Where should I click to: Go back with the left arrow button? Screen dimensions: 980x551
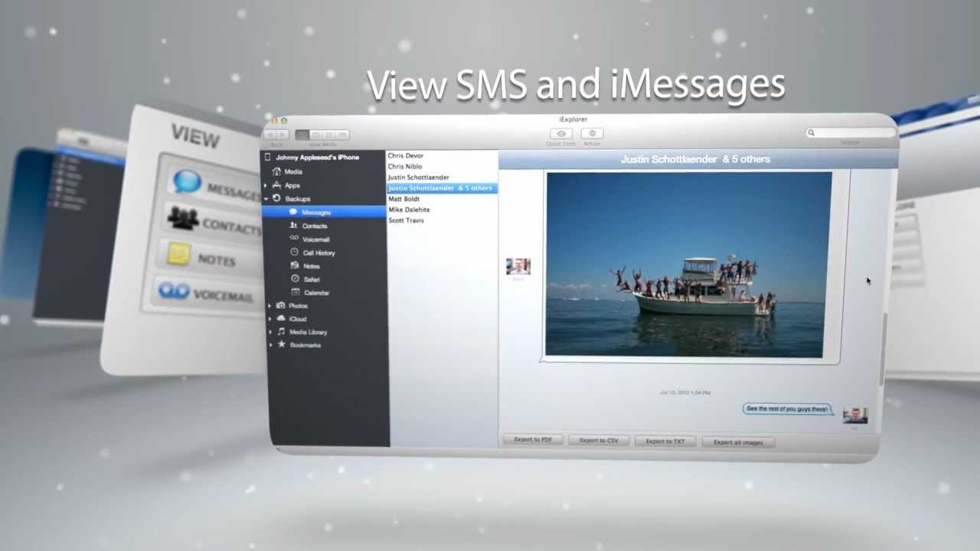click(270, 135)
